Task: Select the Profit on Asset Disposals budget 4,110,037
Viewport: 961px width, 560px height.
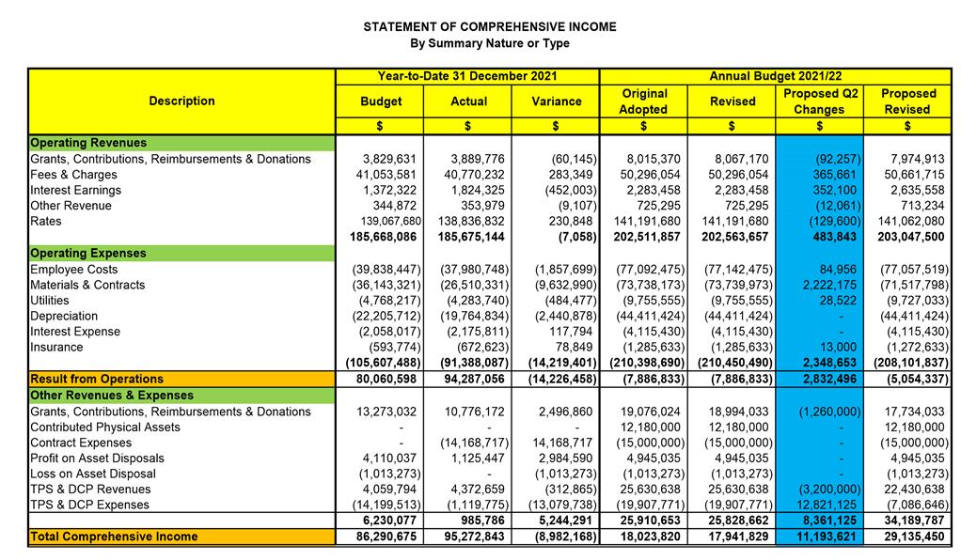Action: (389, 459)
